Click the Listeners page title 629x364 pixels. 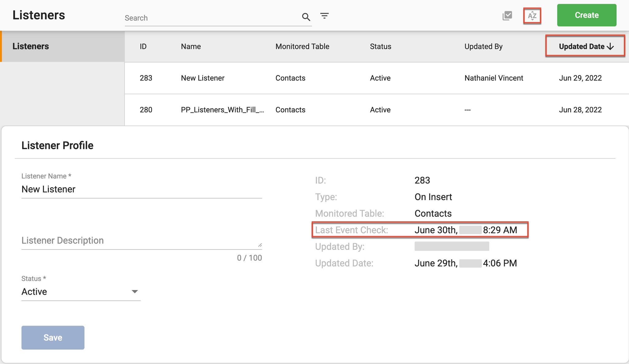click(x=39, y=15)
